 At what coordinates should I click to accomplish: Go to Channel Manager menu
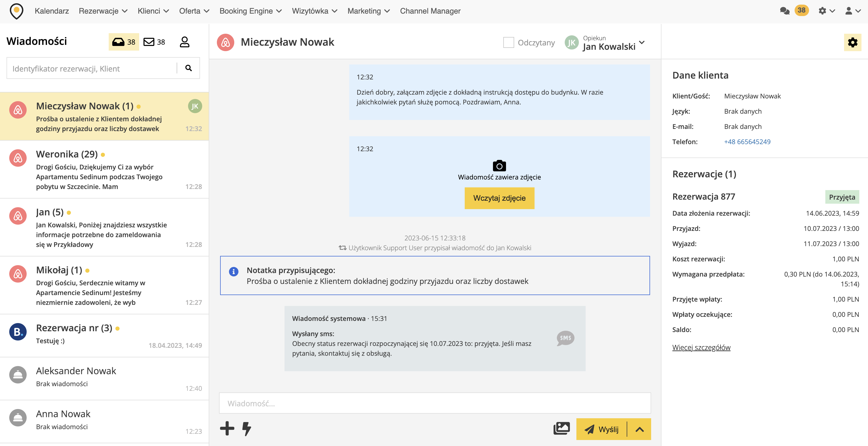click(x=430, y=11)
